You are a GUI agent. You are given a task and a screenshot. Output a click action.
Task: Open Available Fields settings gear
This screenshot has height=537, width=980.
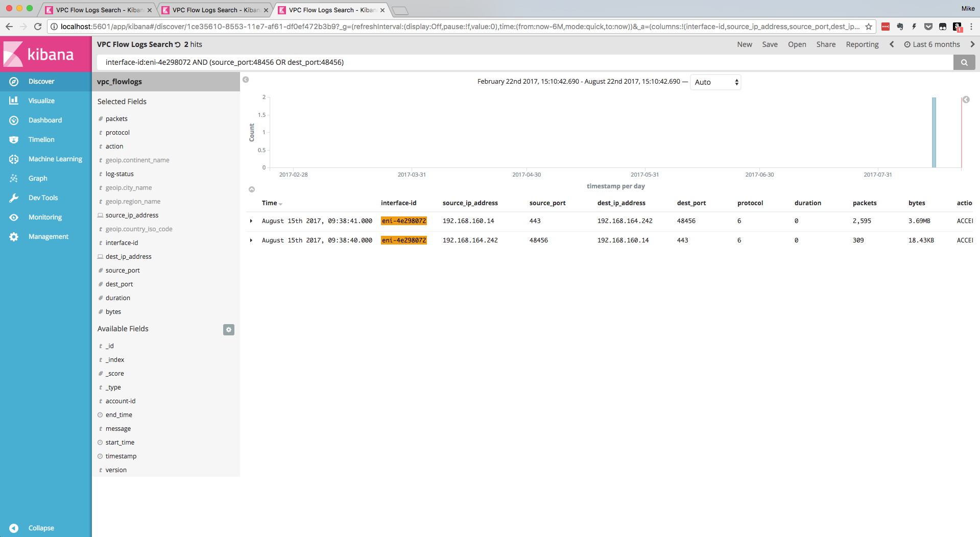[x=229, y=330]
